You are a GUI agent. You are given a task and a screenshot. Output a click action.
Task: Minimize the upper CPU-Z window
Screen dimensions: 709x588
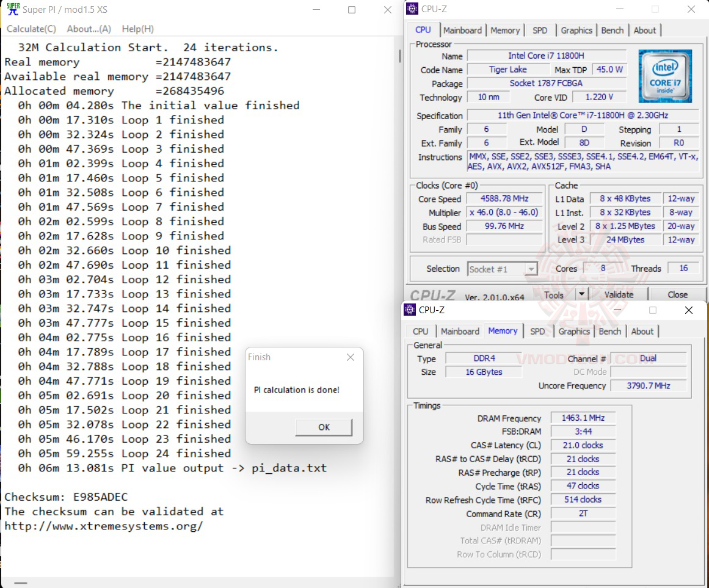pos(620,9)
